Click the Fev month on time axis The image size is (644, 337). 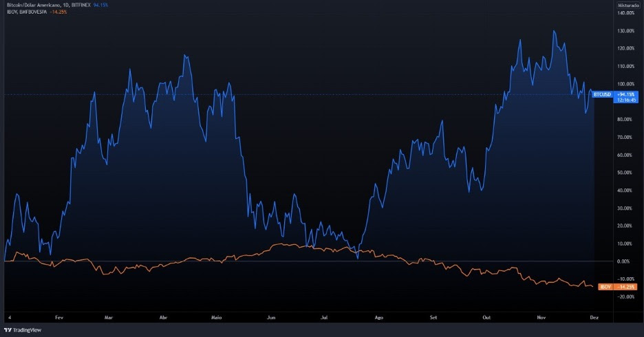pos(59,317)
